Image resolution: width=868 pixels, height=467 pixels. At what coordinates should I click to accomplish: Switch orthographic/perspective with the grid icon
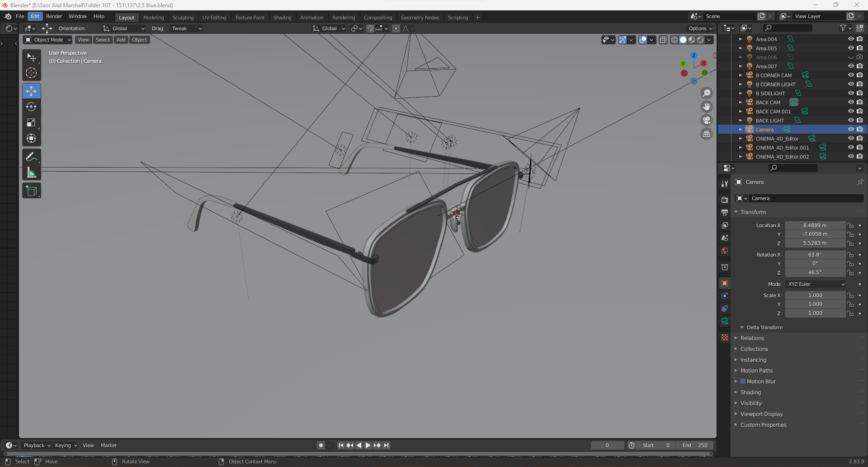tap(706, 134)
